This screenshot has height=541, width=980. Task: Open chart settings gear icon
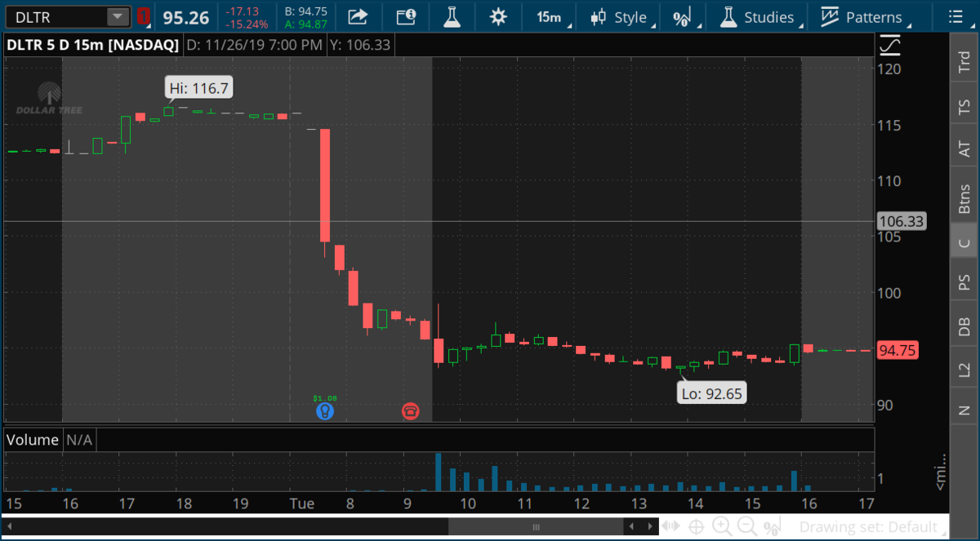point(498,16)
